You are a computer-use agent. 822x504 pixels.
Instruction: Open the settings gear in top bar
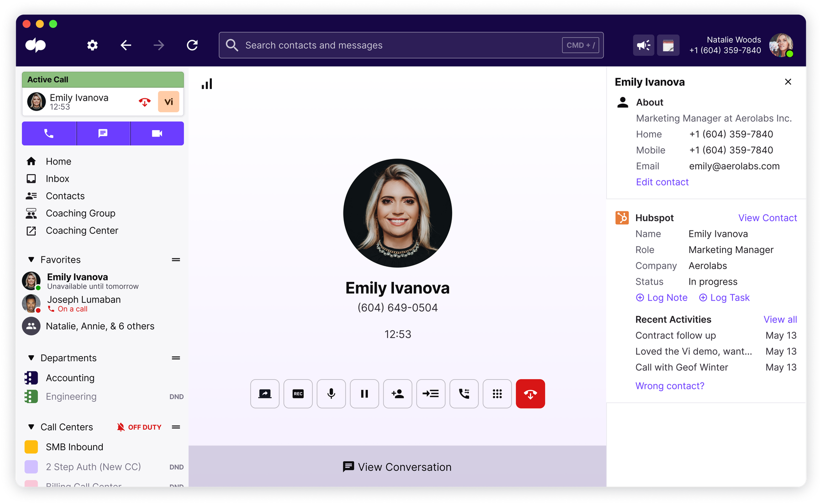click(92, 45)
